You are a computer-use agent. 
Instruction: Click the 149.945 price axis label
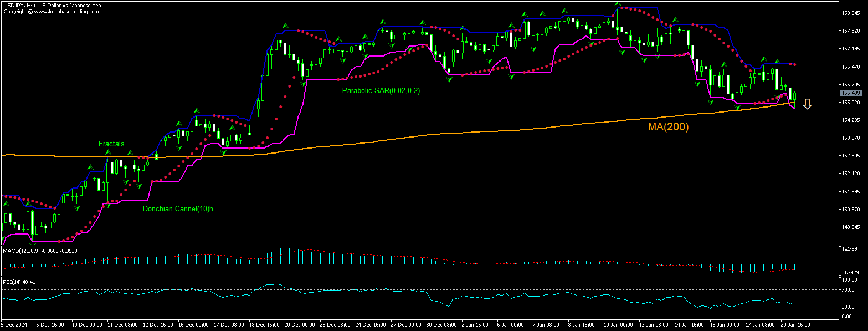[x=850, y=227]
